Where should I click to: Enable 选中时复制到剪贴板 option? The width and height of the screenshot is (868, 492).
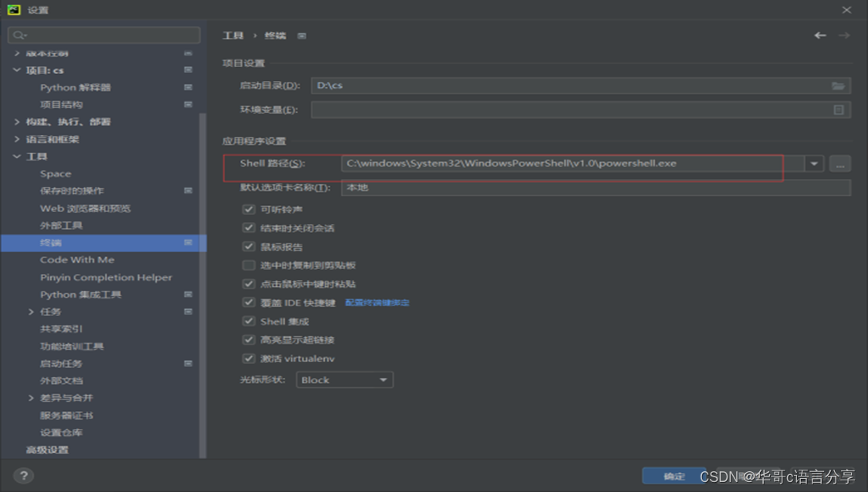pos(248,265)
